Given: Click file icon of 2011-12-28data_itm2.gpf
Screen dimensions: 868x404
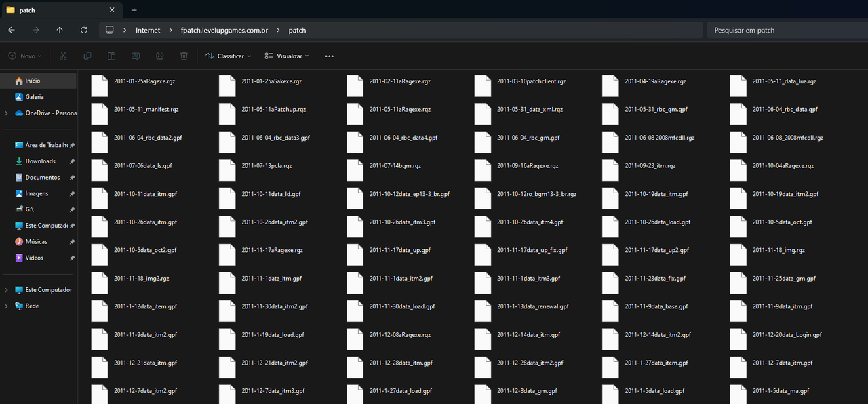Looking at the screenshot, I should click(483, 367).
